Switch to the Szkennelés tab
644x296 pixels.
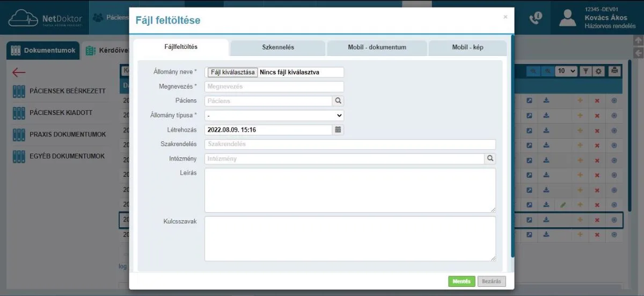click(278, 47)
